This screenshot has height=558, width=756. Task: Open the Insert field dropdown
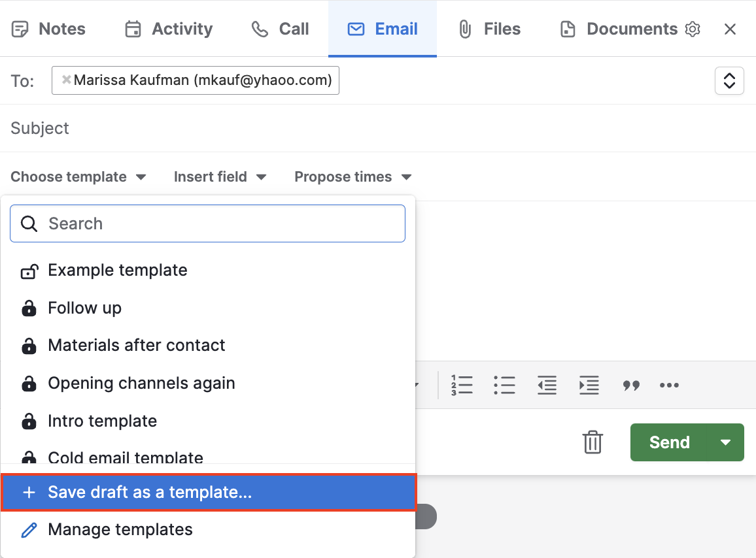[220, 176]
